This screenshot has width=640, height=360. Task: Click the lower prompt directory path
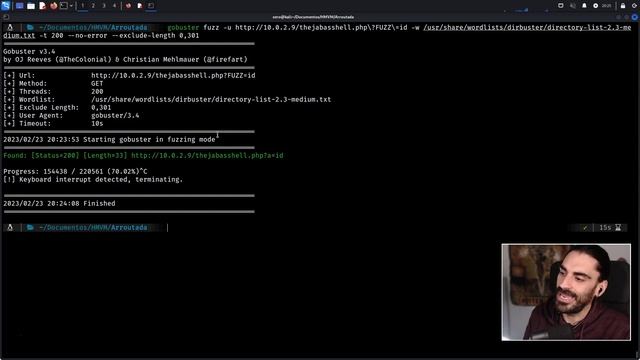pyautogui.click(x=93, y=227)
